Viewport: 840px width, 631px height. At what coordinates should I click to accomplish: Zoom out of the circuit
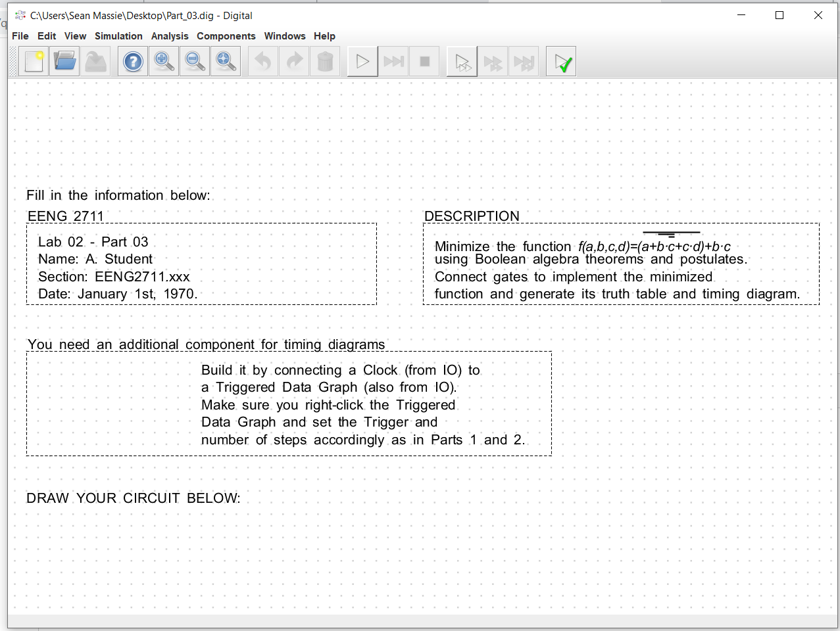(194, 61)
